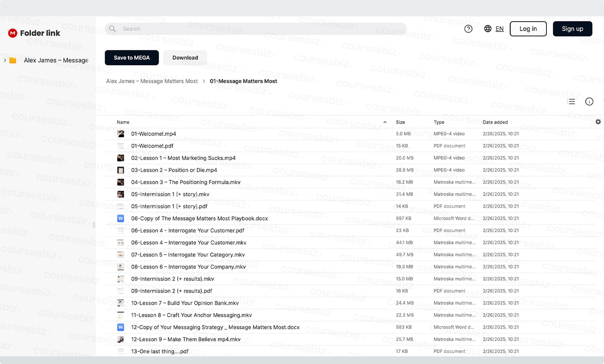Open the folder info icon
Viewport: 604px width, 364px height.
pyautogui.click(x=589, y=101)
